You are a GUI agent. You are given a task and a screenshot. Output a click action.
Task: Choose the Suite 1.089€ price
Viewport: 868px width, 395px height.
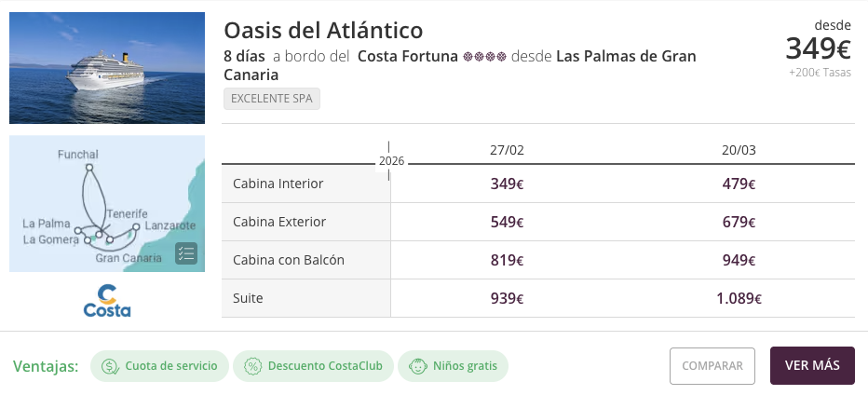(x=739, y=298)
